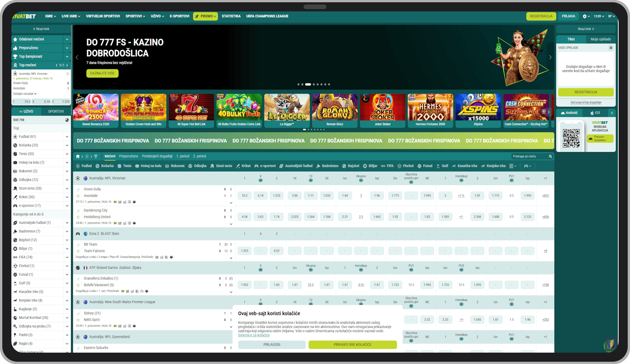This screenshot has width=630, height=364.
Task: Toggle favorite star for BB Team vs Team Falcons
Action: click(78, 251)
